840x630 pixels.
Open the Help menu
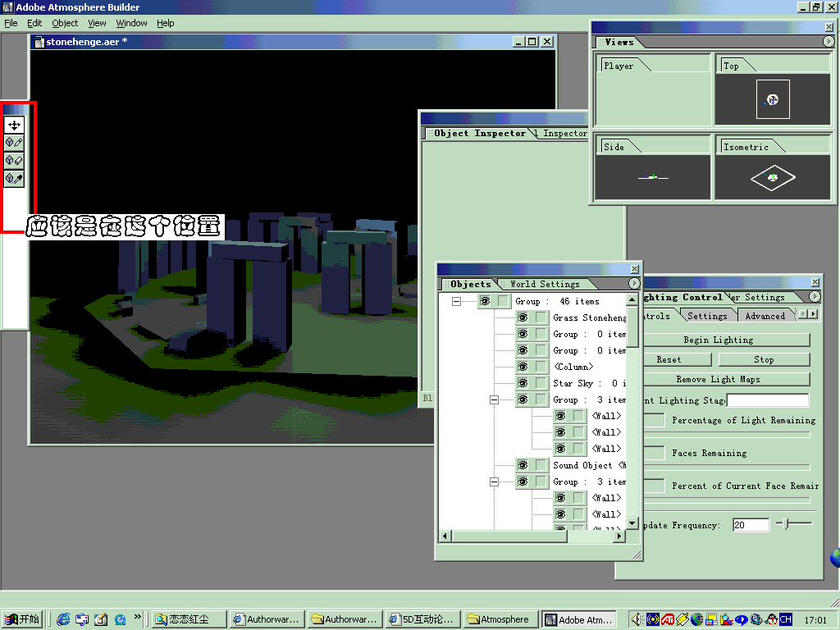coord(166,23)
